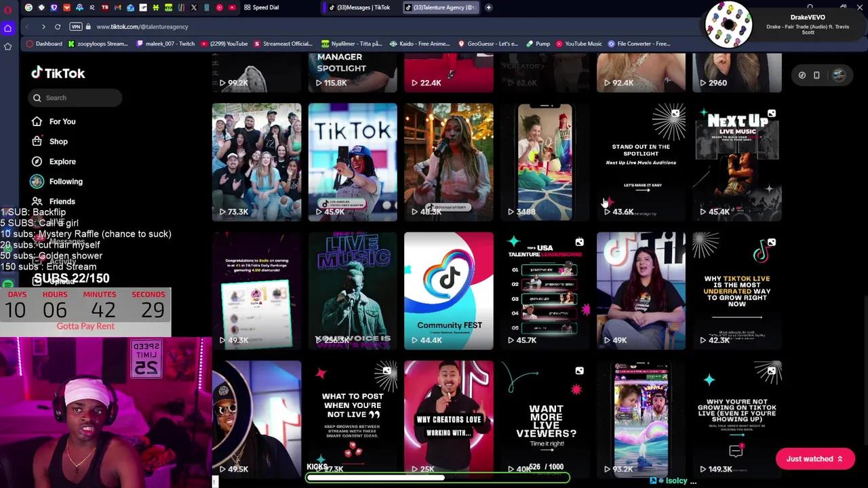This screenshot has width=868, height=488.
Task: Open the DrakeVEVO now-playing widget
Action: (x=785, y=24)
